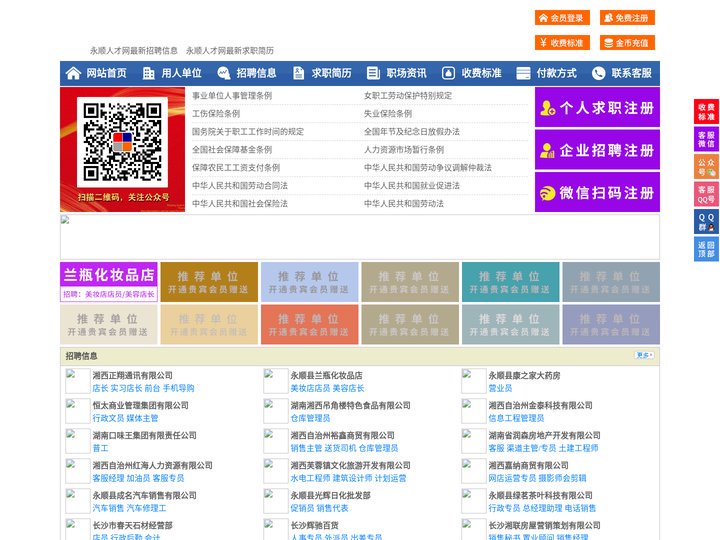Viewport: 720px width, 540px height.
Task: Click the broken banner image below QR
Action: (x=360, y=237)
